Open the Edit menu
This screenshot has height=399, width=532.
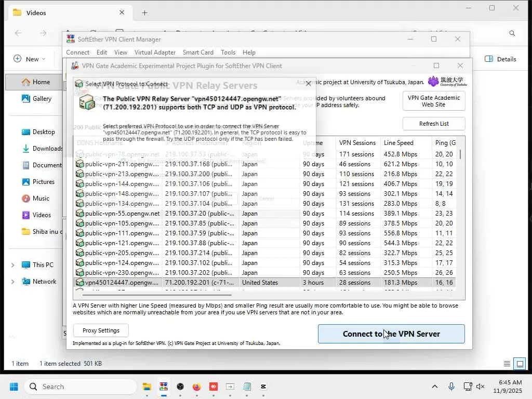tap(101, 52)
